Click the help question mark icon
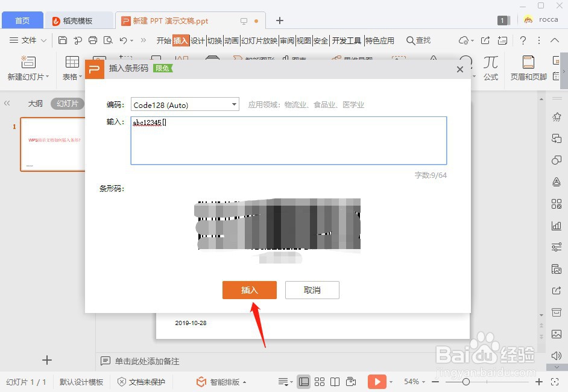Viewport: 568px width, 392px height. click(523, 40)
